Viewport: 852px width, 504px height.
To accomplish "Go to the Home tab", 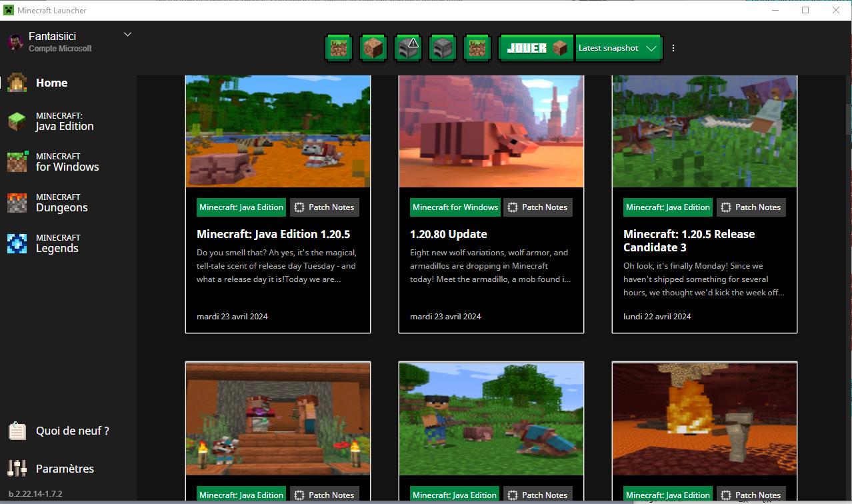I will [x=51, y=83].
